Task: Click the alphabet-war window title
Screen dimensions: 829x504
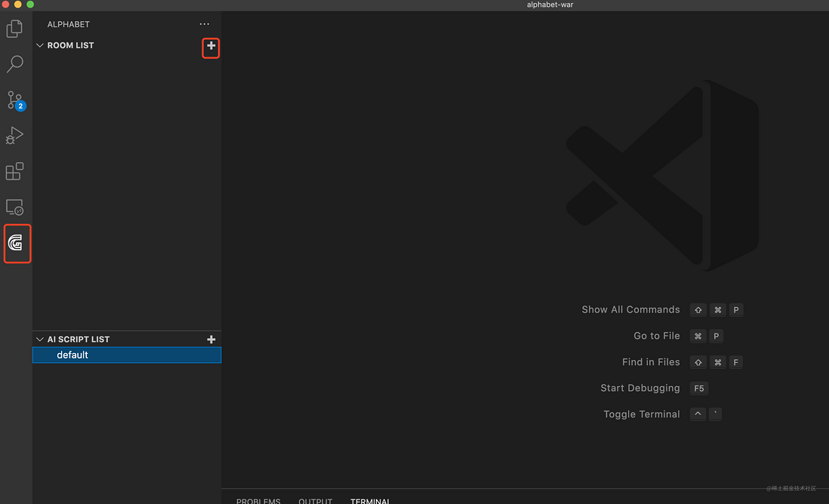Action: coord(550,5)
